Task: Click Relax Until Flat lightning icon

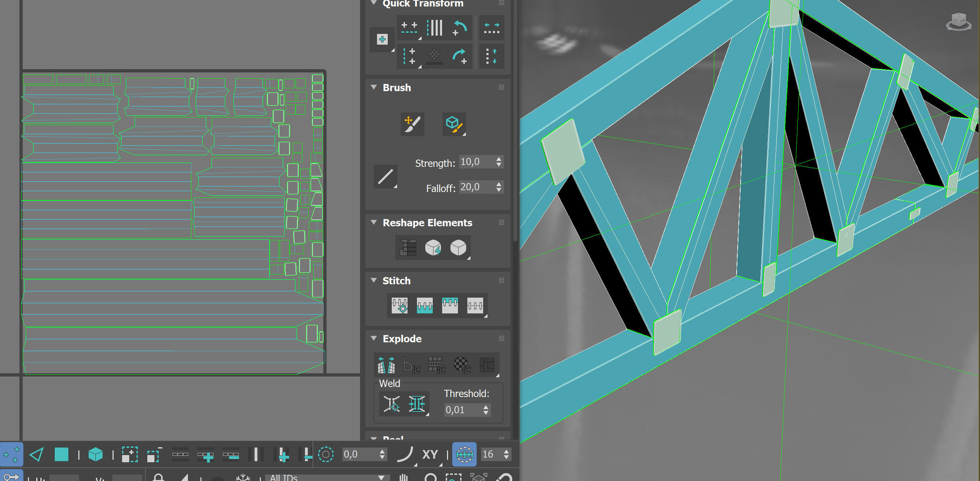Action: (433, 248)
